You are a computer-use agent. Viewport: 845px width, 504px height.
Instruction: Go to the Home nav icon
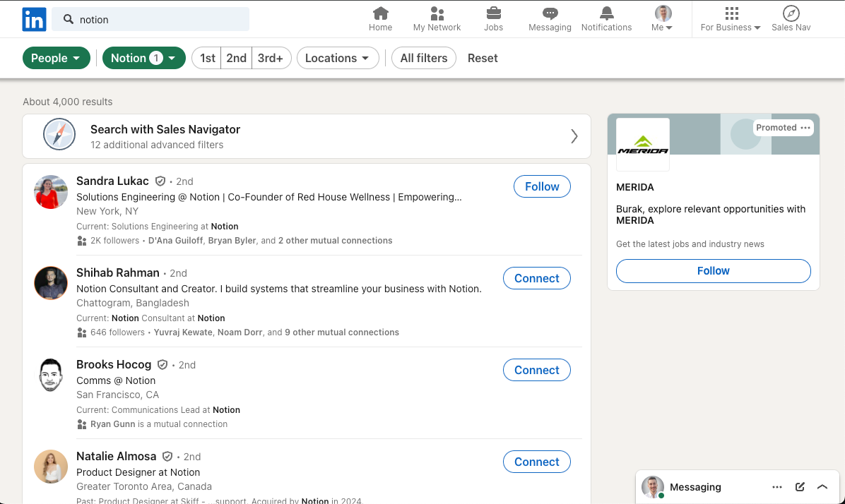point(381,19)
